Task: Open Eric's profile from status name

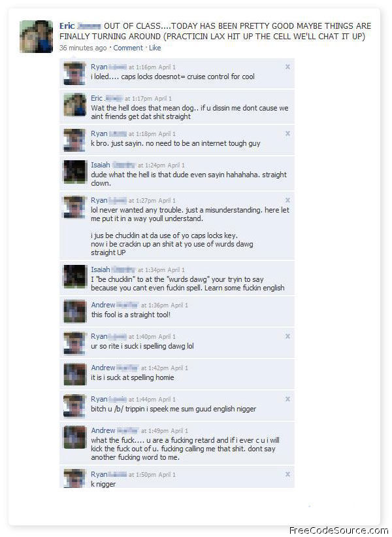Action: pyautogui.click(x=67, y=26)
